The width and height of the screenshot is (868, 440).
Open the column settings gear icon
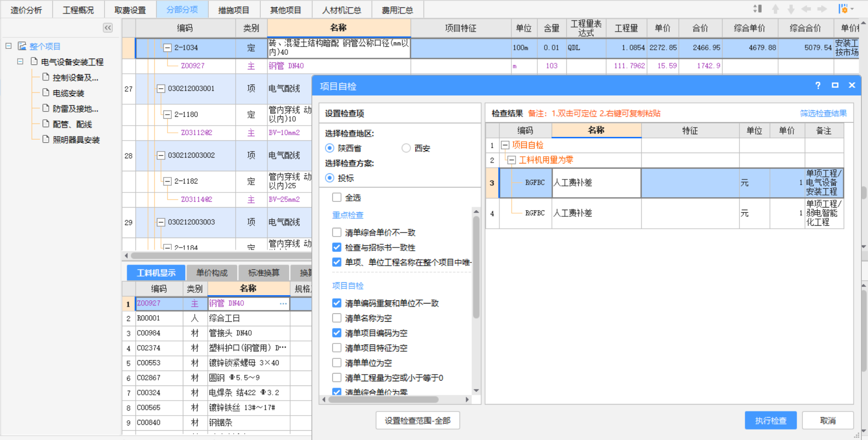(843, 9)
